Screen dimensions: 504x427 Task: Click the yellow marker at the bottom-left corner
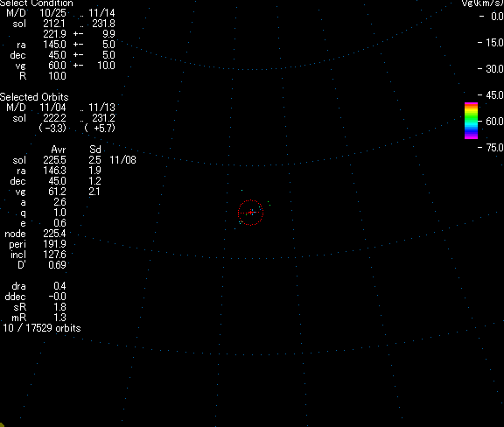pos(2,424)
